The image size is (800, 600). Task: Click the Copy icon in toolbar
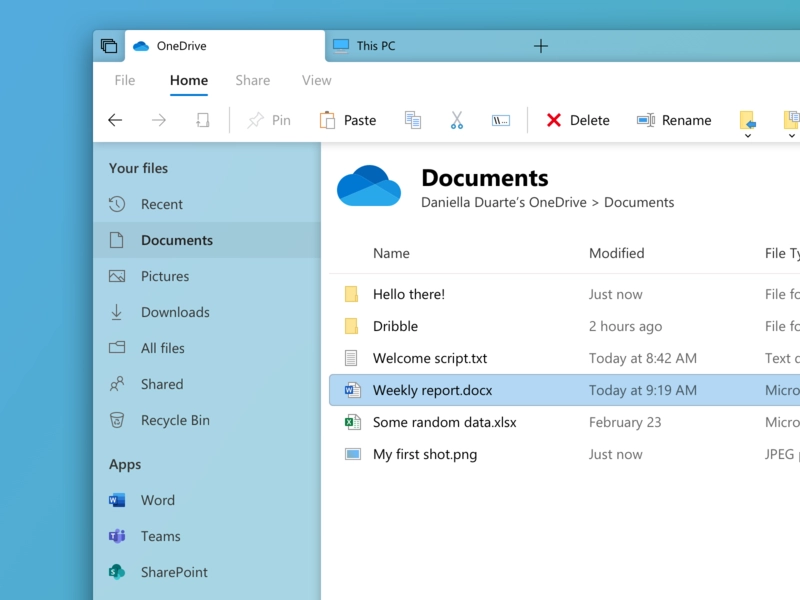[x=413, y=120]
